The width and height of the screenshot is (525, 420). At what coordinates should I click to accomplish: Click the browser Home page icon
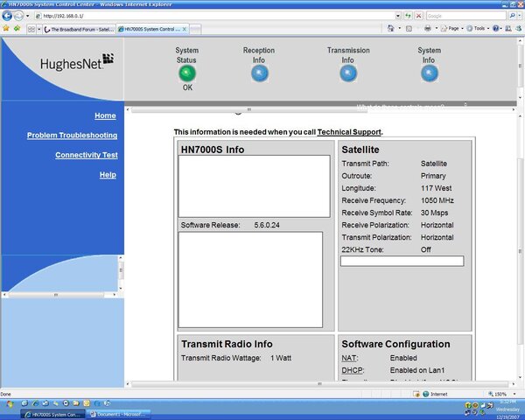click(391, 29)
